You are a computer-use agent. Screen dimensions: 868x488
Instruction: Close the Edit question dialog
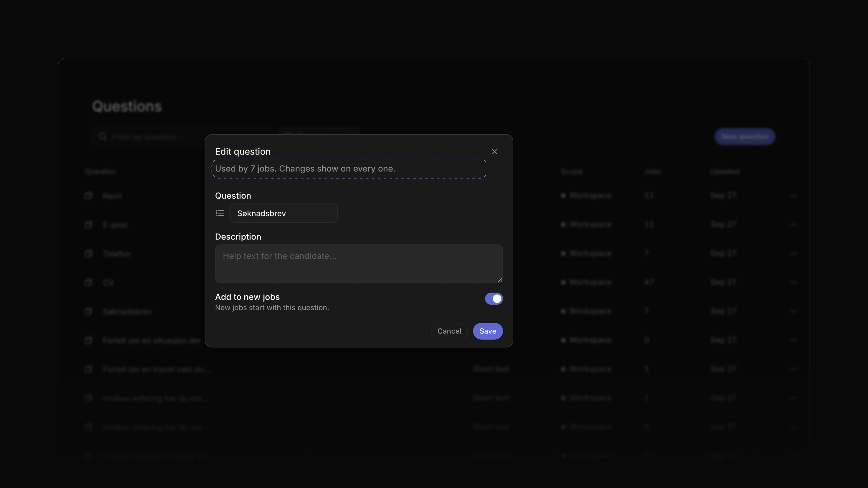494,152
